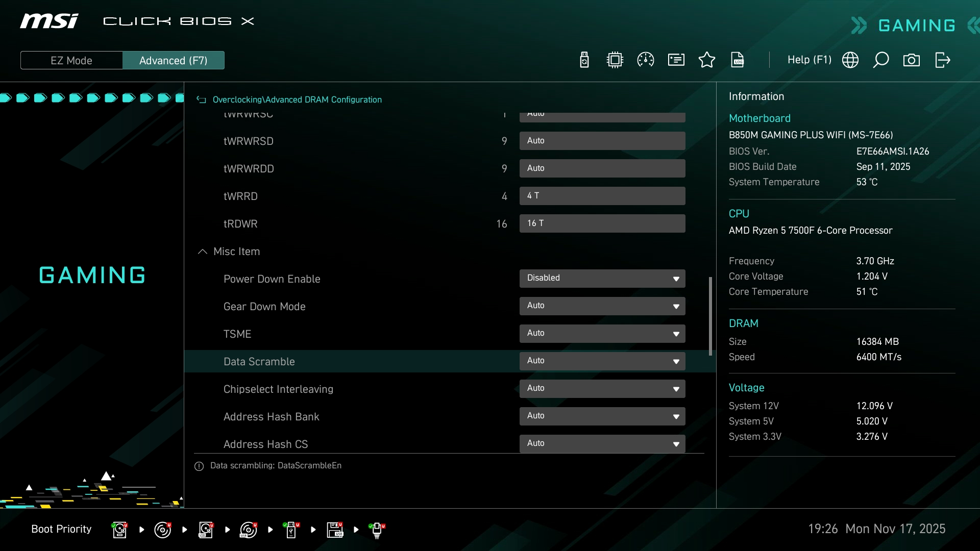Open Help (F1)

[810, 60]
